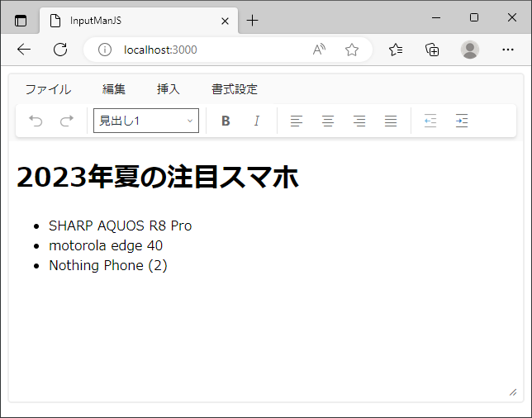The width and height of the screenshot is (532, 418).
Task: Open the 書式設定 menu
Action: point(235,89)
